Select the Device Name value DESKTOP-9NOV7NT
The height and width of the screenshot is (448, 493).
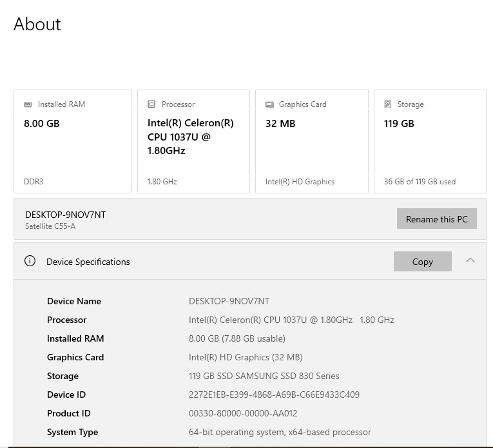tap(229, 301)
